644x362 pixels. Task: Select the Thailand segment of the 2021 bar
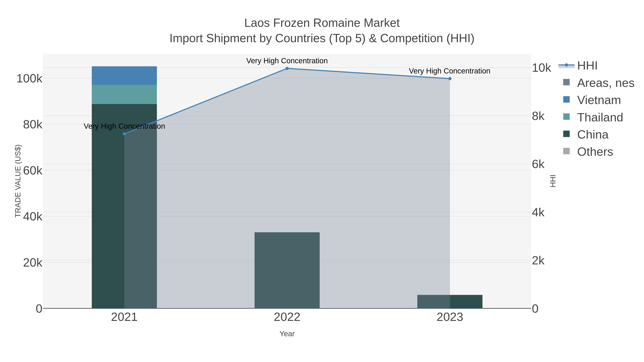pos(124,94)
